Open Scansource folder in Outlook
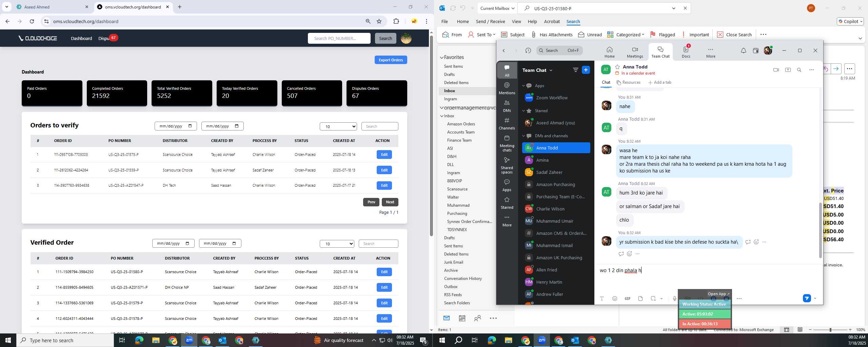 457,189
